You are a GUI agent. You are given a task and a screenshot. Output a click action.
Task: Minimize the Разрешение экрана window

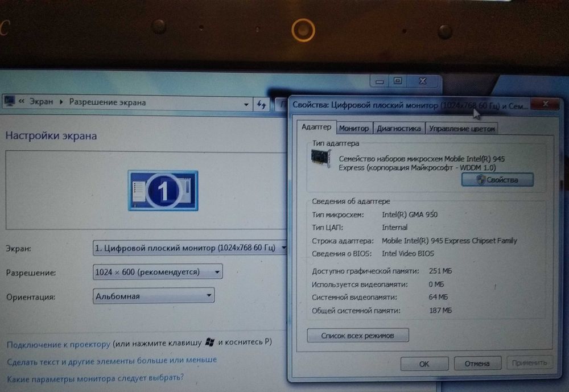coord(380,81)
